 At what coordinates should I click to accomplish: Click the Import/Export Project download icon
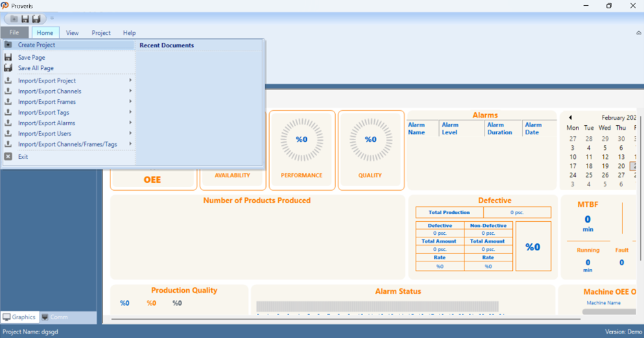pyautogui.click(x=8, y=80)
